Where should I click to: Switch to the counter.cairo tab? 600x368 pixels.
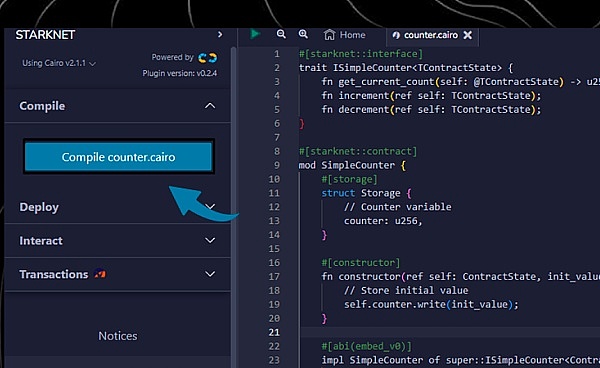(431, 35)
